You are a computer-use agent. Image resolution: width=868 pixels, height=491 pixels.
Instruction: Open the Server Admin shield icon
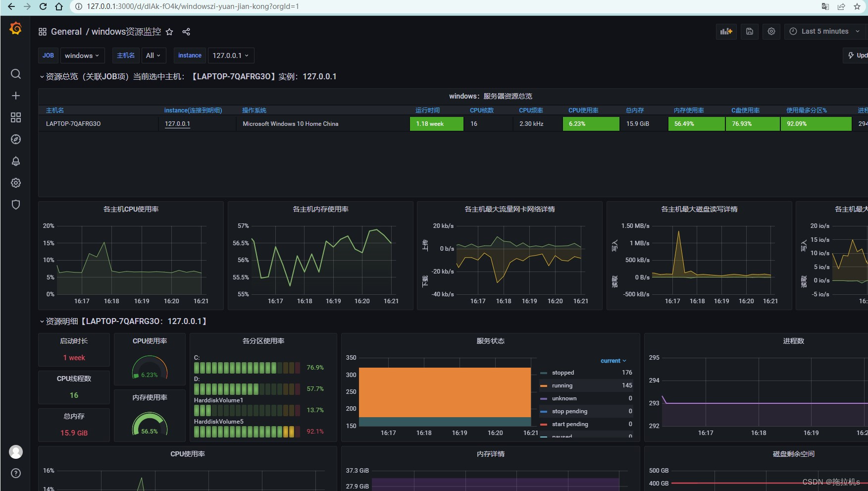[16, 205]
